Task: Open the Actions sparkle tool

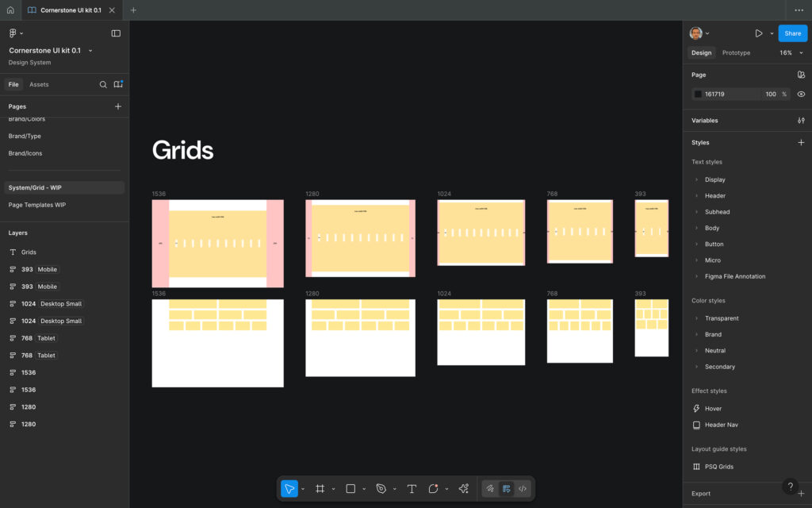Action: pyautogui.click(x=464, y=489)
